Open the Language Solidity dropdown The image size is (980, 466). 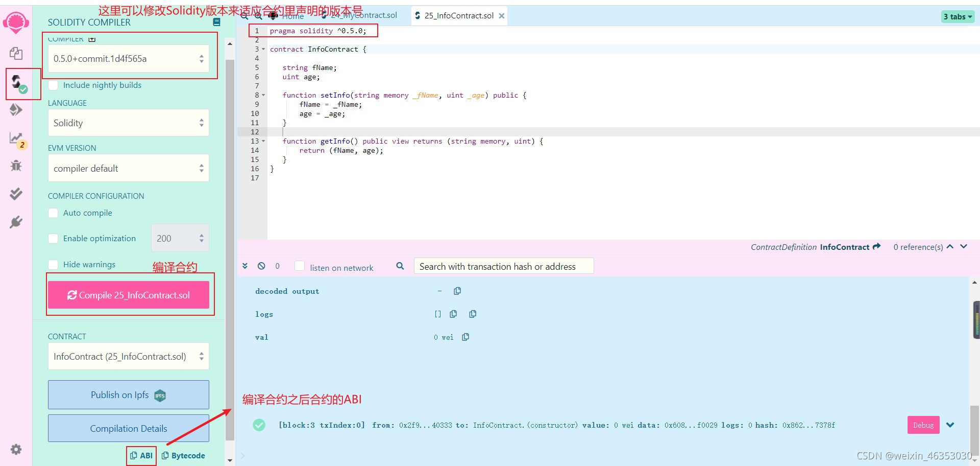point(129,123)
